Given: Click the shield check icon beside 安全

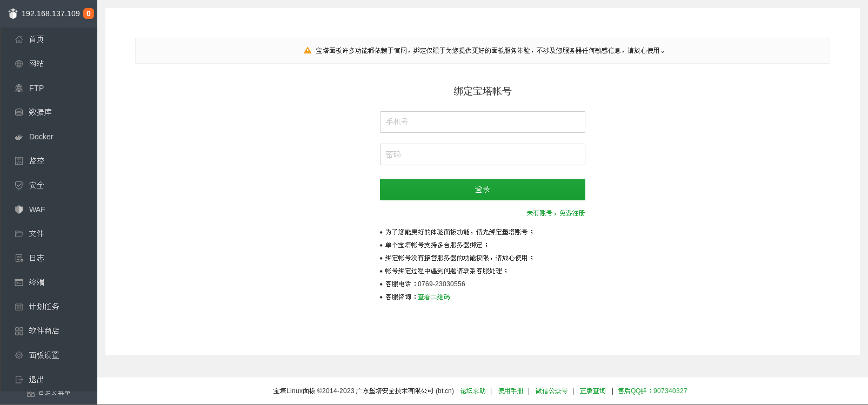Looking at the screenshot, I should click(19, 185).
